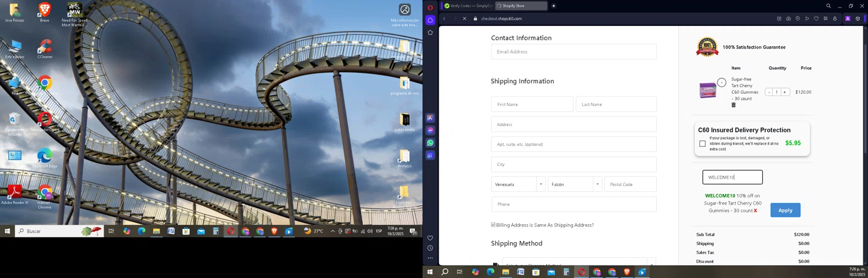
Task: Enable C60 Insured Delivery Protection checkbox
Action: (x=703, y=143)
